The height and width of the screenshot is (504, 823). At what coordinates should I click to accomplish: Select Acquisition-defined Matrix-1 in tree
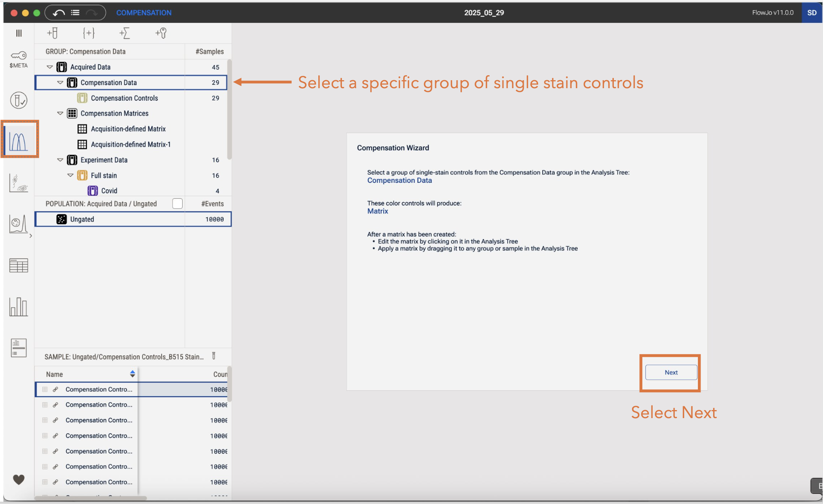point(130,144)
